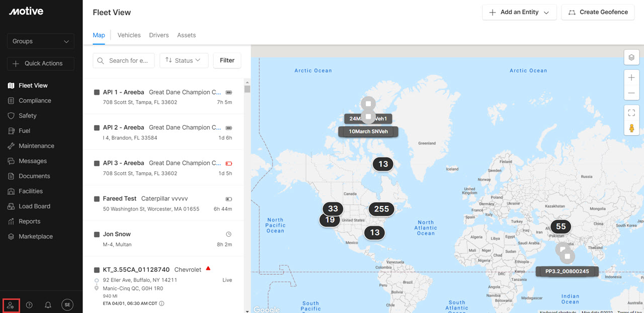Viewport: 644px width, 313px height.
Task: Switch to the Drivers tab
Action: (x=158, y=35)
